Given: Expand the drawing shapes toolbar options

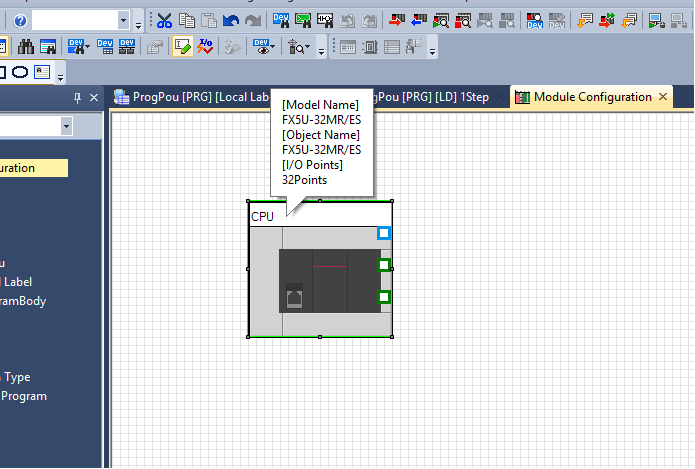Looking at the screenshot, I should [60, 75].
